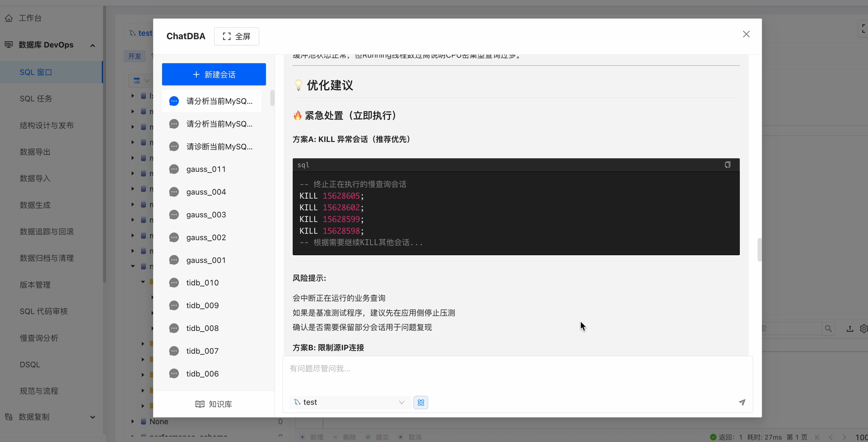Open the test datasource dropdown

point(349,402)
